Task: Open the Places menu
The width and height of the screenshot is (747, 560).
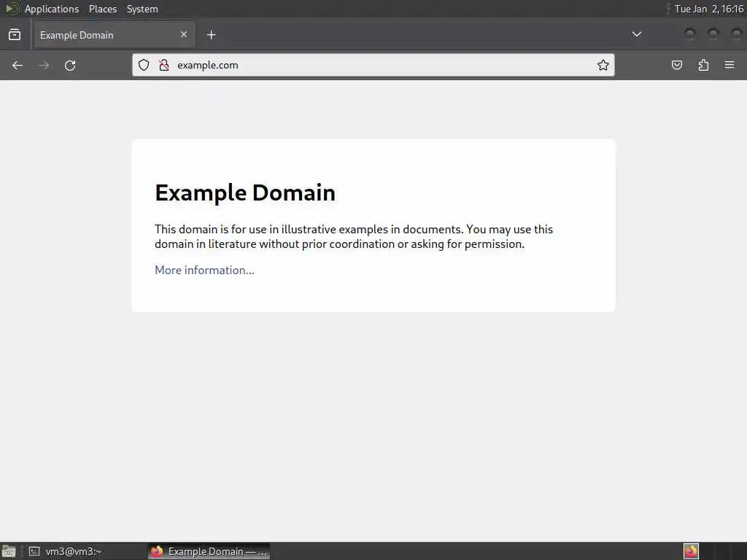Action: [102, 9]
